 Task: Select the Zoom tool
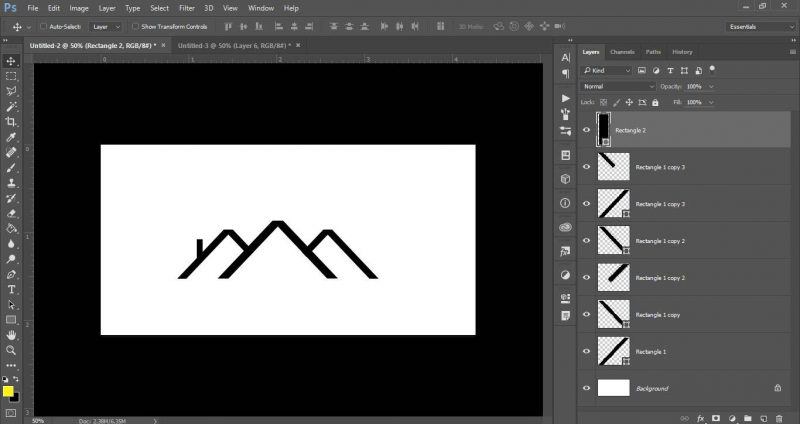pyautogui.click(x=11, y=351)
